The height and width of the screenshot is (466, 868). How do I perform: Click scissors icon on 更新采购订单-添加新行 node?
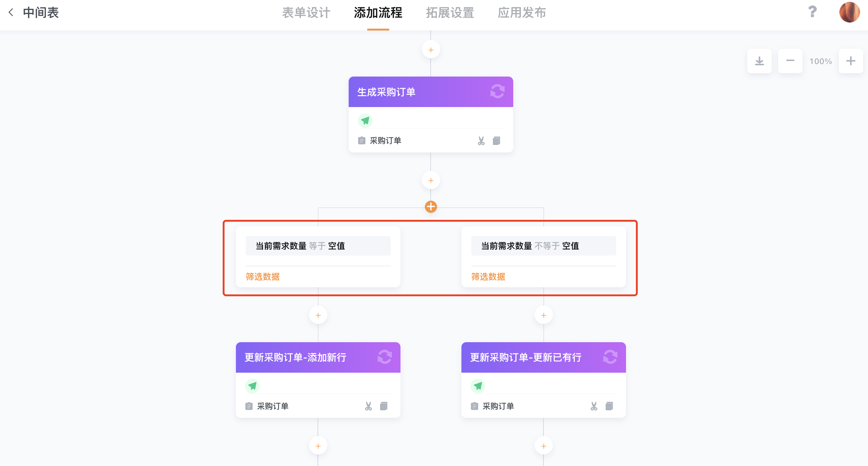click(x=368, y=406)
